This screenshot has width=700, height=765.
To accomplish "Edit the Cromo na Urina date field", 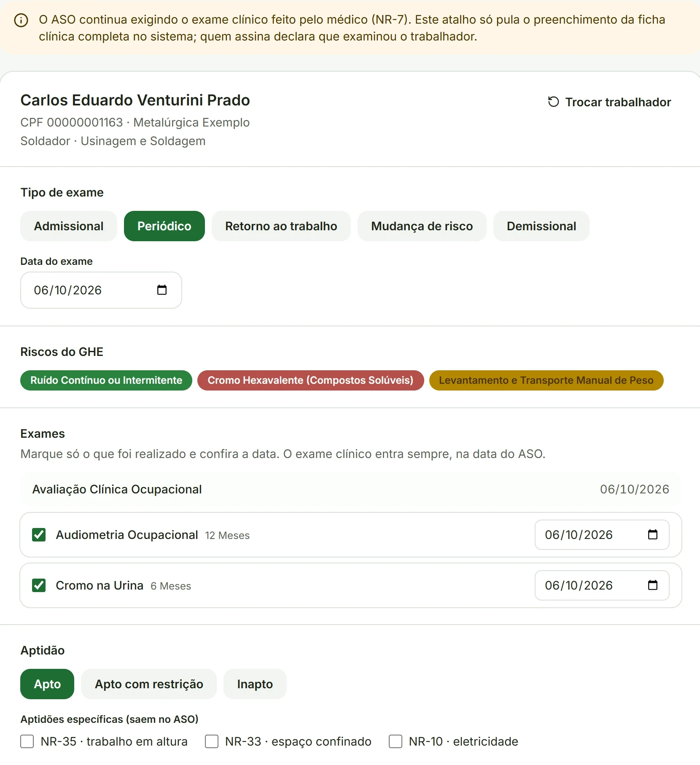I will pyautogui.click(x=602, y=585).
